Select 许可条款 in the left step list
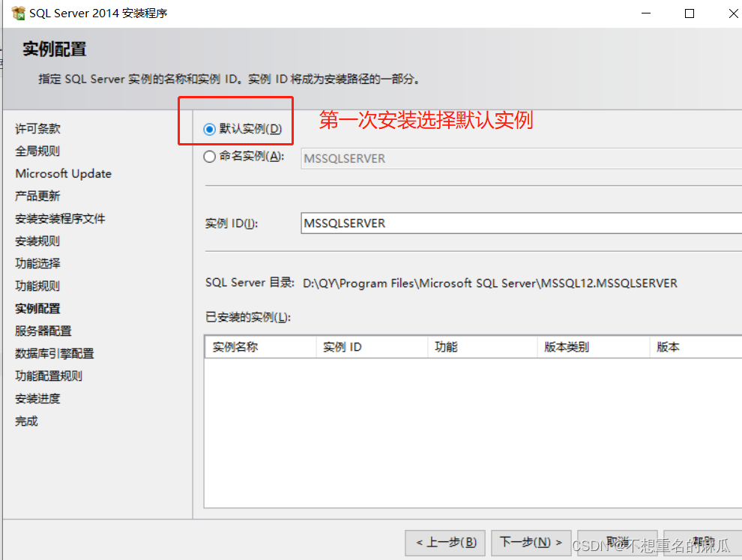 point(37,128)
